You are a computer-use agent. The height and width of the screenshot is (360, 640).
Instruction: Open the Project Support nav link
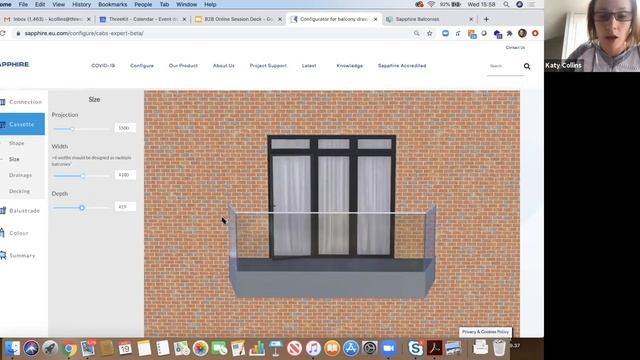(268, 66)
